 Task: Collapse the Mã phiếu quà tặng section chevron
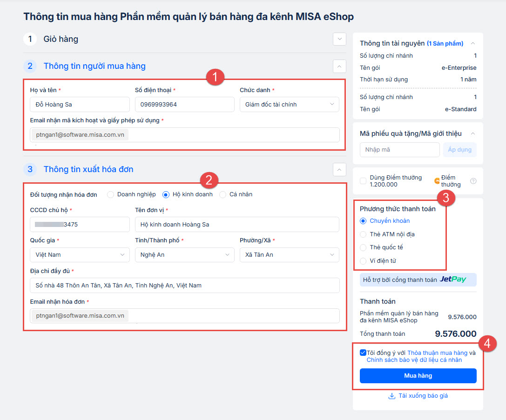click(473, 133)
